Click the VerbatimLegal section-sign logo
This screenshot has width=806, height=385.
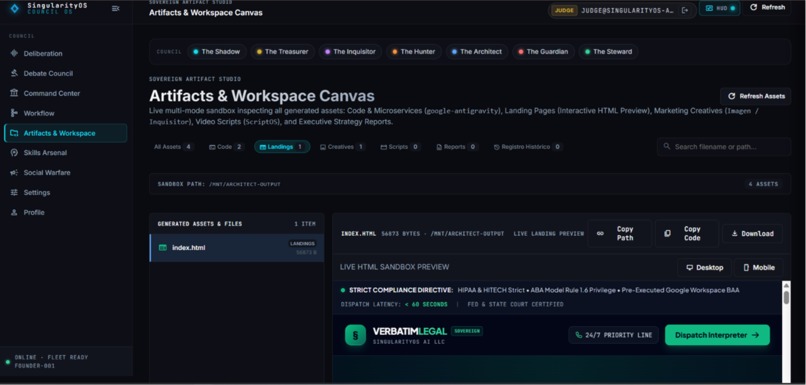[x=355, y=335]
